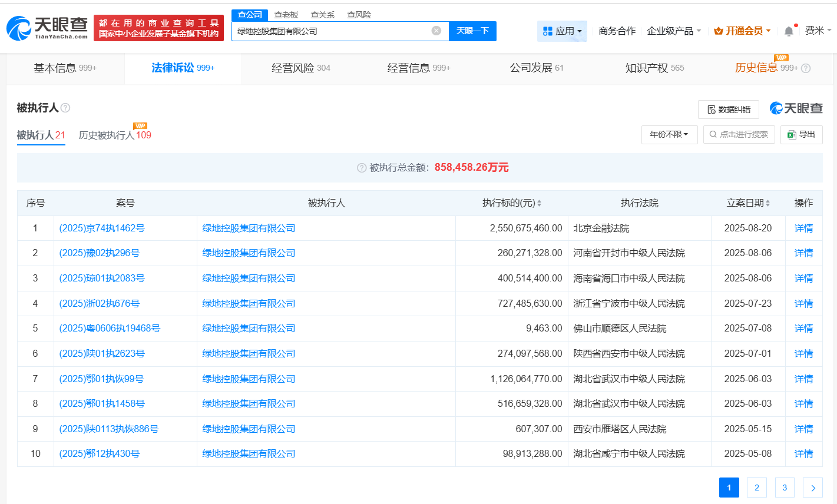Go to page 2 in pagination

coord(756,488)
